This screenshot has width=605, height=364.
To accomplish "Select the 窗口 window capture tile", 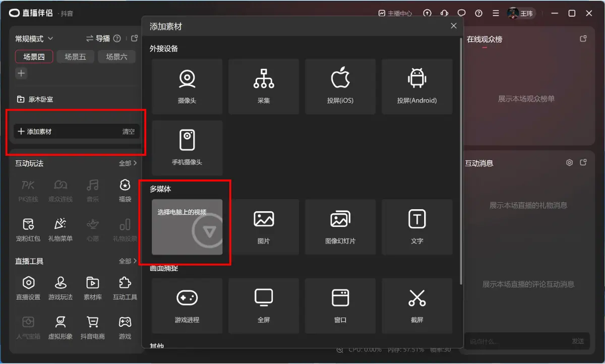I will 340,306.
